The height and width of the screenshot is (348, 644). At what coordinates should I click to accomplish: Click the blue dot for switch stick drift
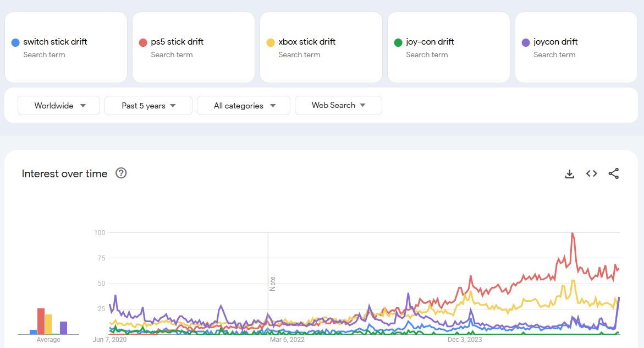pos(15,42)
